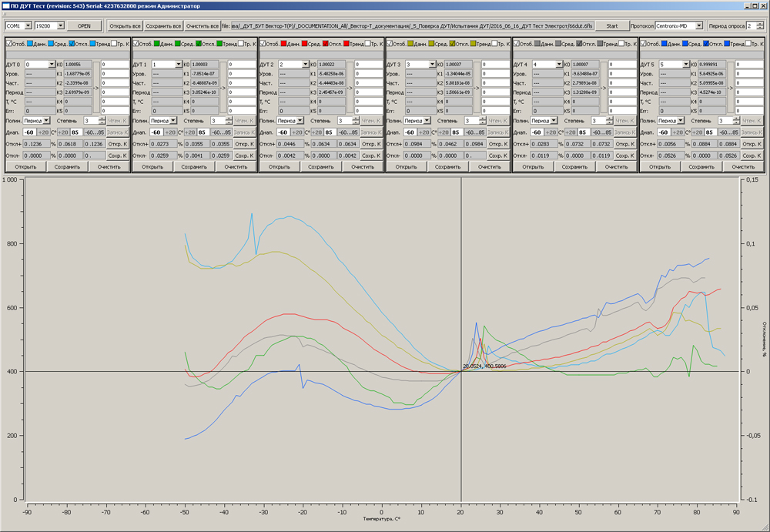770x532 pixels.
Task: Click K0 value 1.00056 in ДУТ 0 panel
Action: click(x=78, y=65)
